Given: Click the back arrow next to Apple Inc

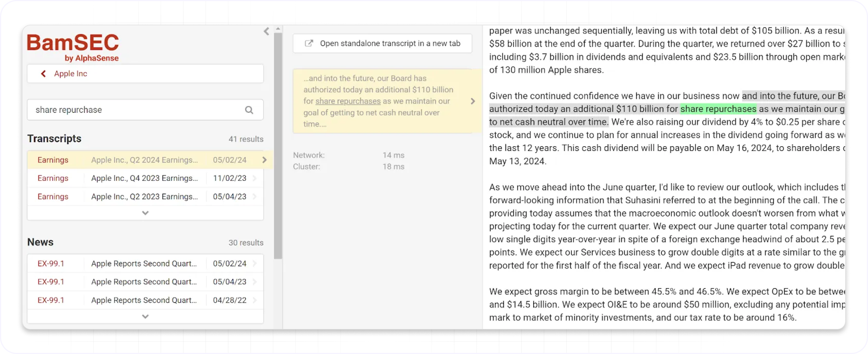Looking at the screenshot, I should pyautogui.click(x=43, y=74).
